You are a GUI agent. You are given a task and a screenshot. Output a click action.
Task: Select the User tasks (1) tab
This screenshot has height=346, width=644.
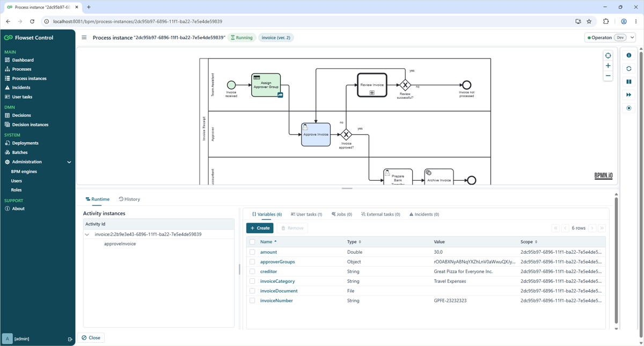[x=306, y=215]
